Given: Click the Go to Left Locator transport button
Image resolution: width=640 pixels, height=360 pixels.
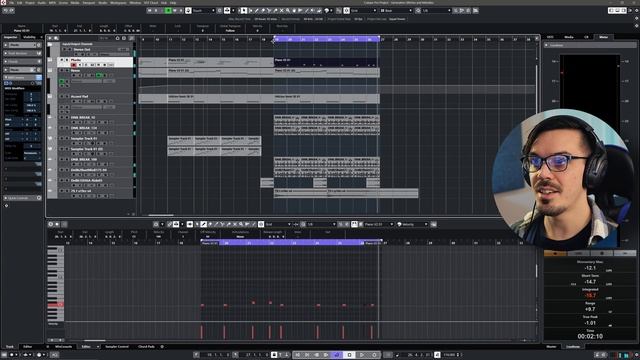Looking at the screenshot, I should [298, 355].
